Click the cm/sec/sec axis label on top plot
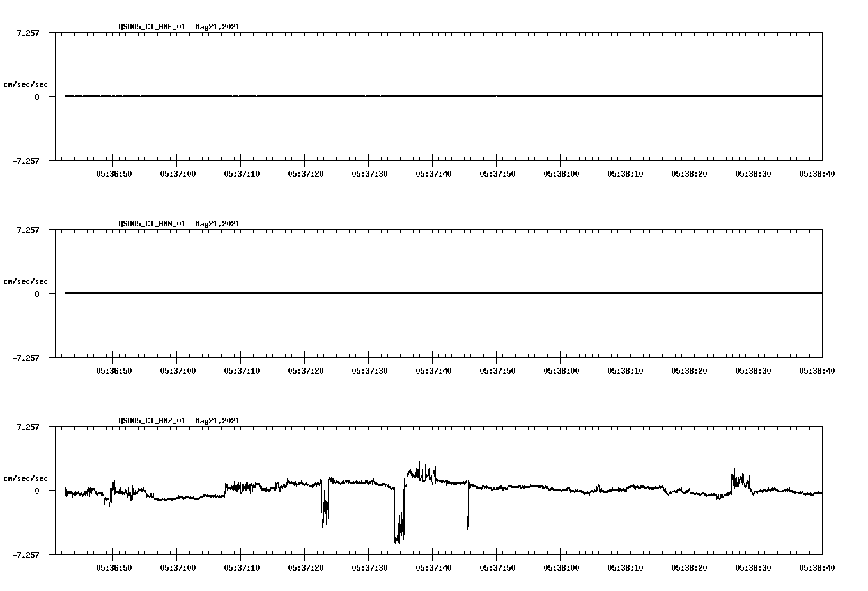 [26, 84]
